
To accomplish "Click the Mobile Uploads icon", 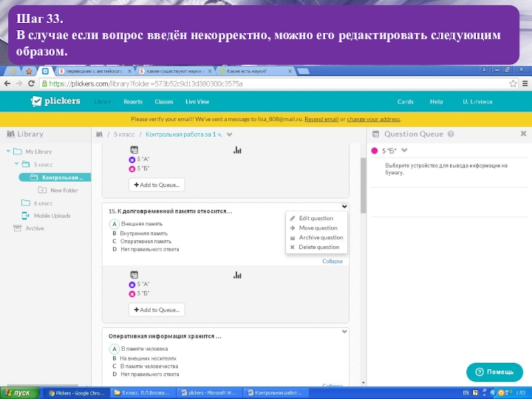I will (x=25, y=215).
